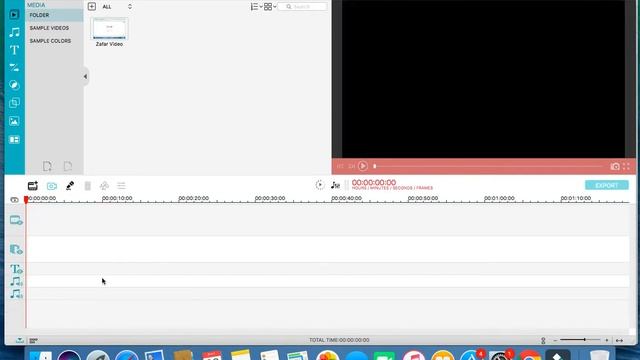Click the delete clip trash icon
Image resolution: width=640 pixels, height=360 pixels.
pos(87,186)
